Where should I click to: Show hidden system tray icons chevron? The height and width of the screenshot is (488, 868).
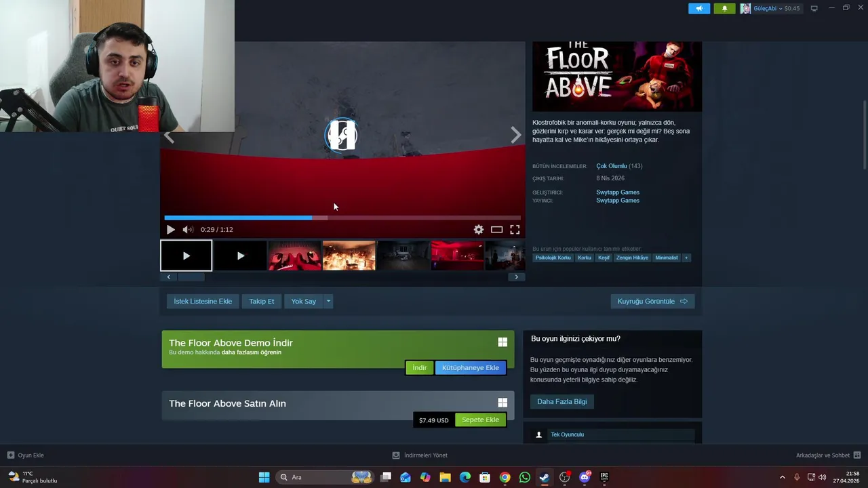click(782, 477)
